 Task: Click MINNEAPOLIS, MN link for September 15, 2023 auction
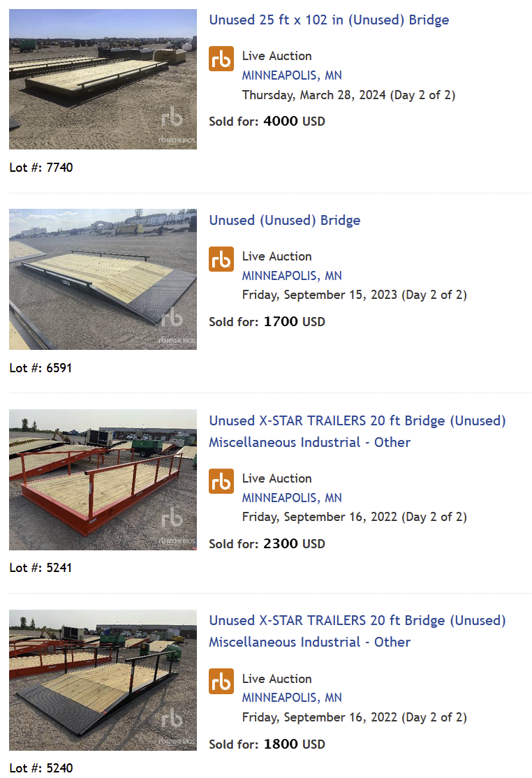[292, 276]
